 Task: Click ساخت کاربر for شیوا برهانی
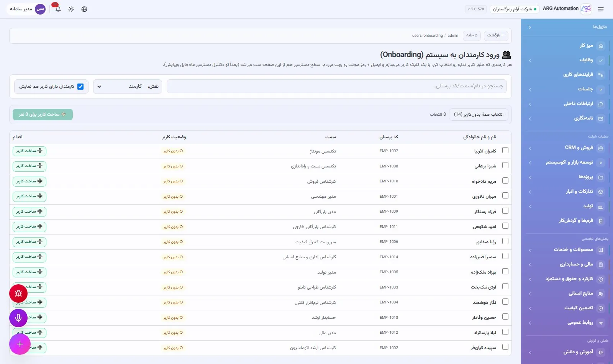(x=30, y=166)
